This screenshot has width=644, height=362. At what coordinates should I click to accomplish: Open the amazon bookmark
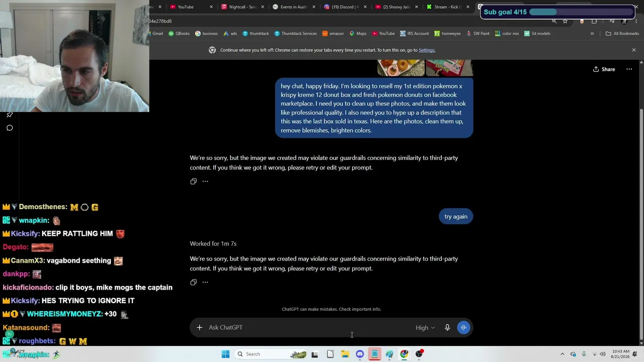[x=333, y=34]
